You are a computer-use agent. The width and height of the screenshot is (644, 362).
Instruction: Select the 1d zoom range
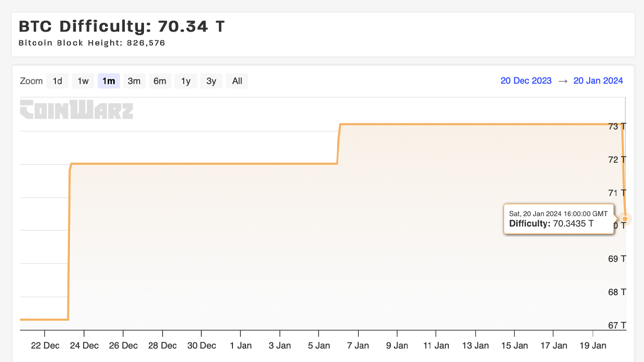tap(57, 80)
